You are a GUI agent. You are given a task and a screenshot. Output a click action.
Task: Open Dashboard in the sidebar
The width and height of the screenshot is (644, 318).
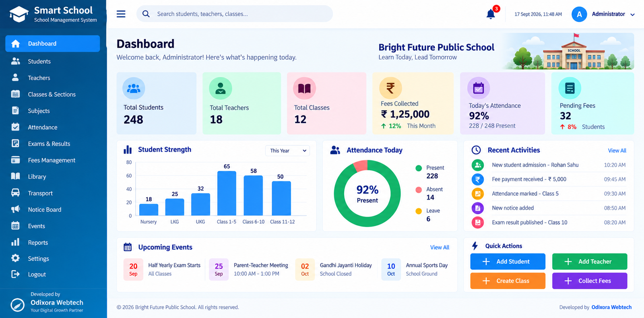click(x=53, y=43)
